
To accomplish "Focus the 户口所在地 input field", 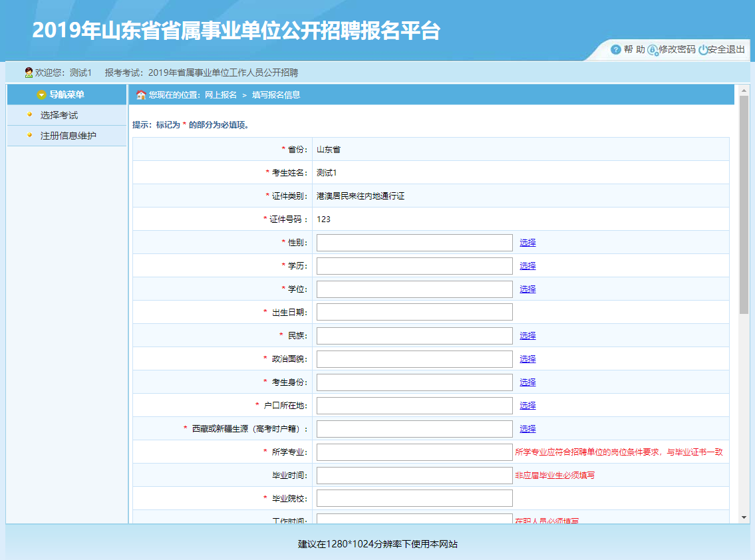I will pos(414,406).
